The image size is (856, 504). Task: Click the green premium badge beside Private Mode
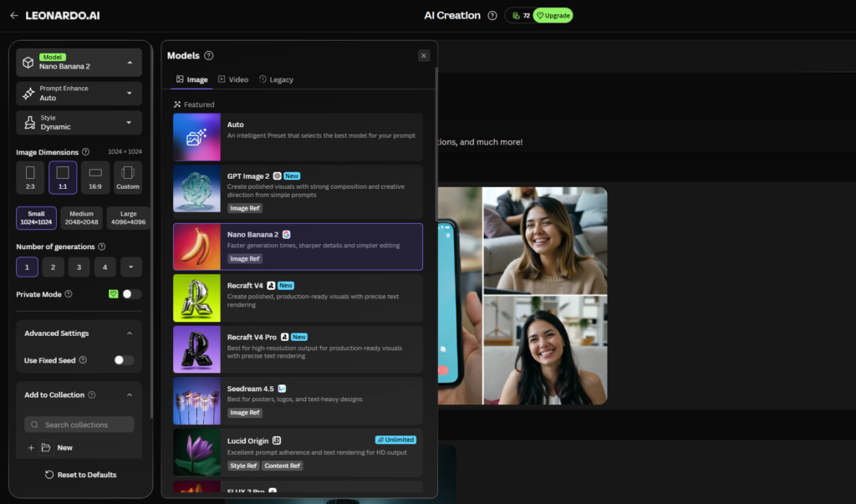tap(113, 293)
